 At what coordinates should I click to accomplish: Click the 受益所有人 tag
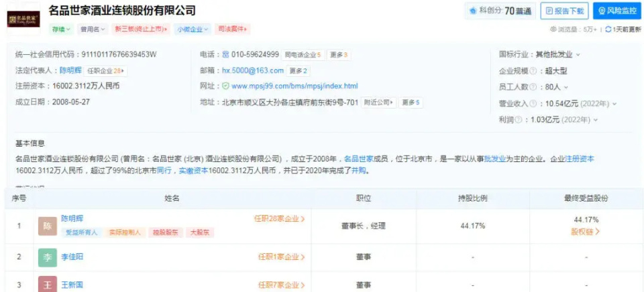82,232
